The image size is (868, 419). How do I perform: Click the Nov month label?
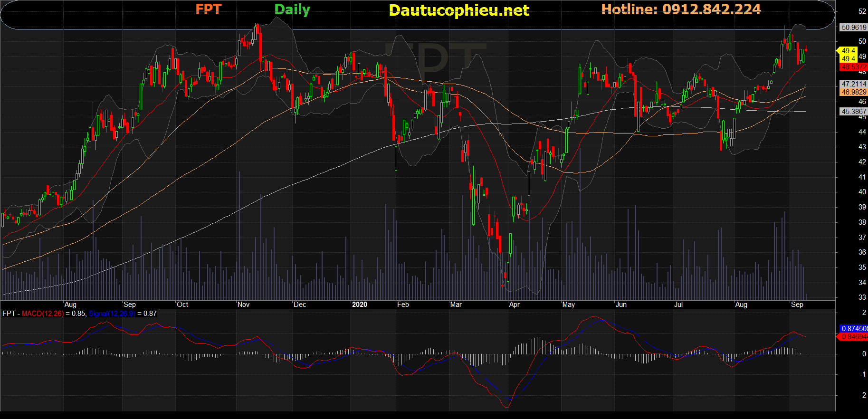coord(243,305)
